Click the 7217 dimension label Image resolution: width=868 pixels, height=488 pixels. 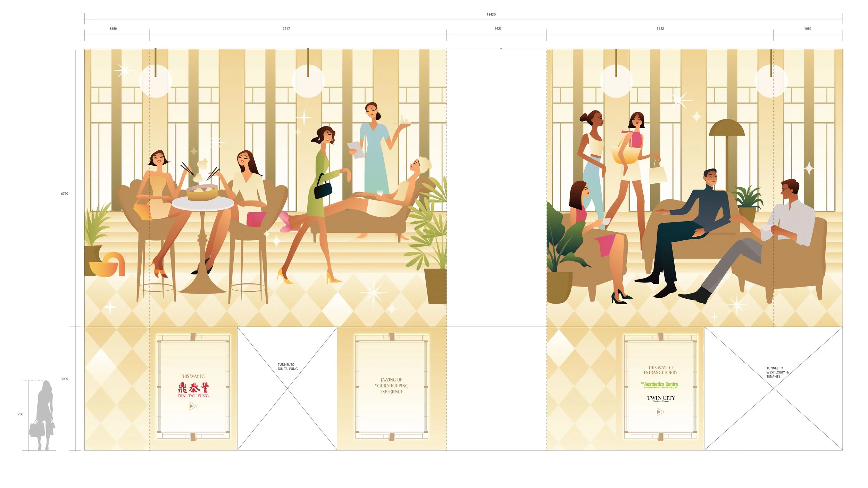286,28
